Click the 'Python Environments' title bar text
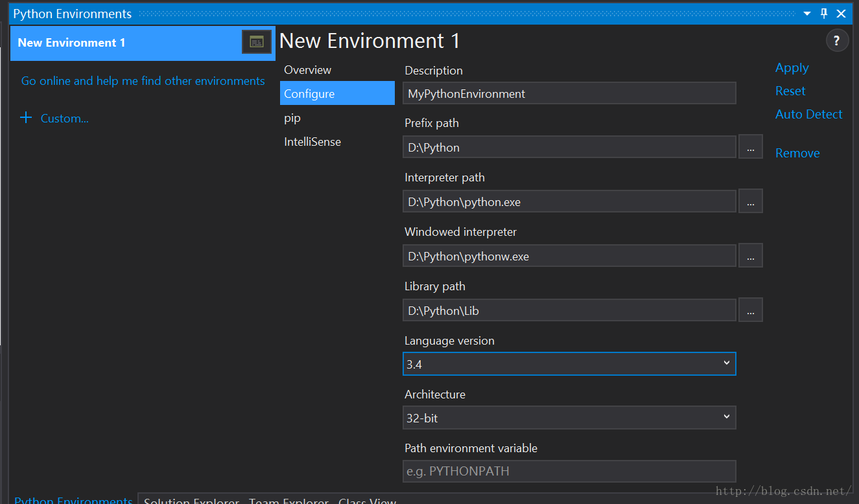859x504 pixels. point(73,14)
